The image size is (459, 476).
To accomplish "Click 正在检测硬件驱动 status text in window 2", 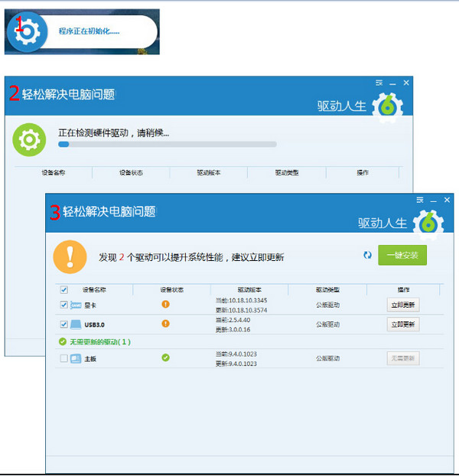I will point(113,132).
